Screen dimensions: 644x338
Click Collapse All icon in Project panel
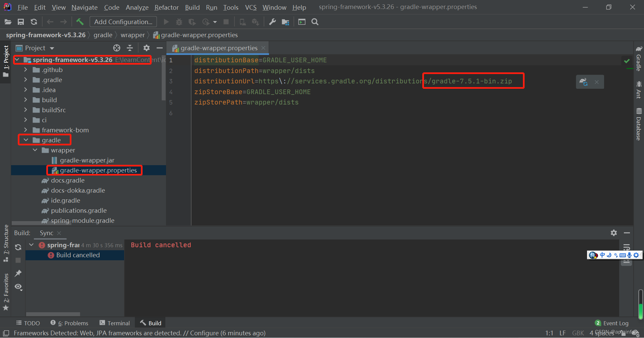130,48
